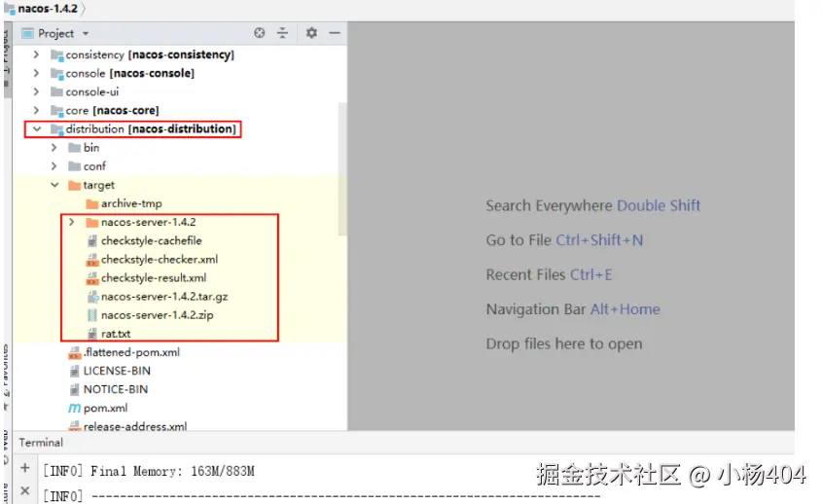
Task: Click the consistency module folder icon
Action: (56, 55)
